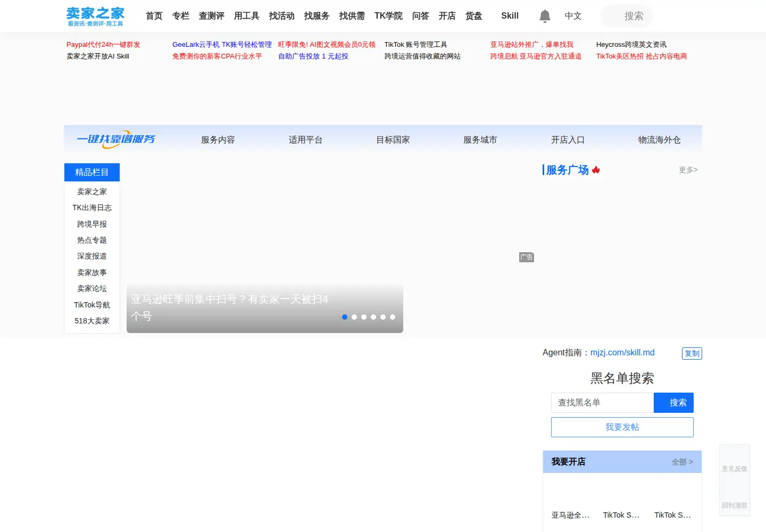This screenshot has width=766, height=532.
Task: Open 跨境启航 亚马逊官方入驻通道 link
Action: 536,56
